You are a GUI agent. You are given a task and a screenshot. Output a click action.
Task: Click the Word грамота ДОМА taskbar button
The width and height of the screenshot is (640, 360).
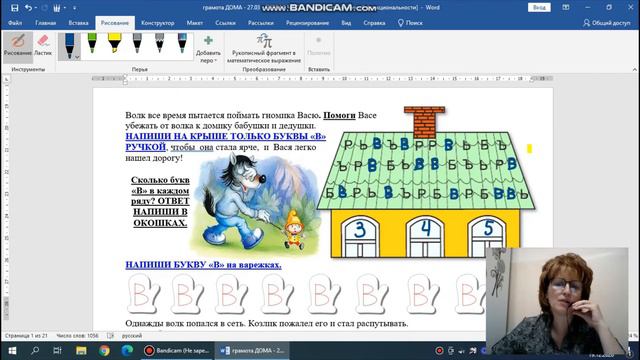pos(252,351)
